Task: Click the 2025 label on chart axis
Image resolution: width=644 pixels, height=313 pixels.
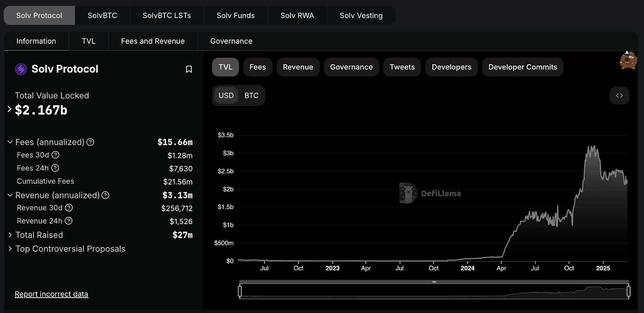Action: [x=603, y=268]
